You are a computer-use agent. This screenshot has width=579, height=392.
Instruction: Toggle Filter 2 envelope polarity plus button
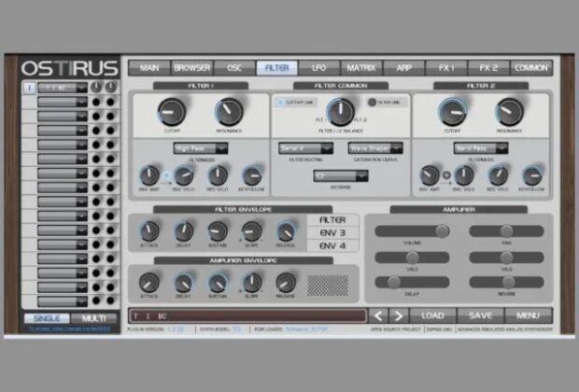click(446, 175)
